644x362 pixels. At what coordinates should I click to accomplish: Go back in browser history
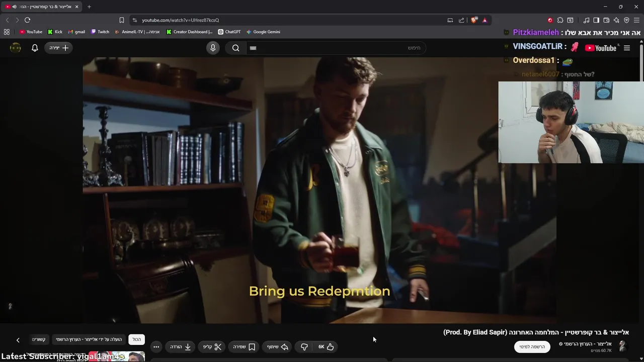7,20
